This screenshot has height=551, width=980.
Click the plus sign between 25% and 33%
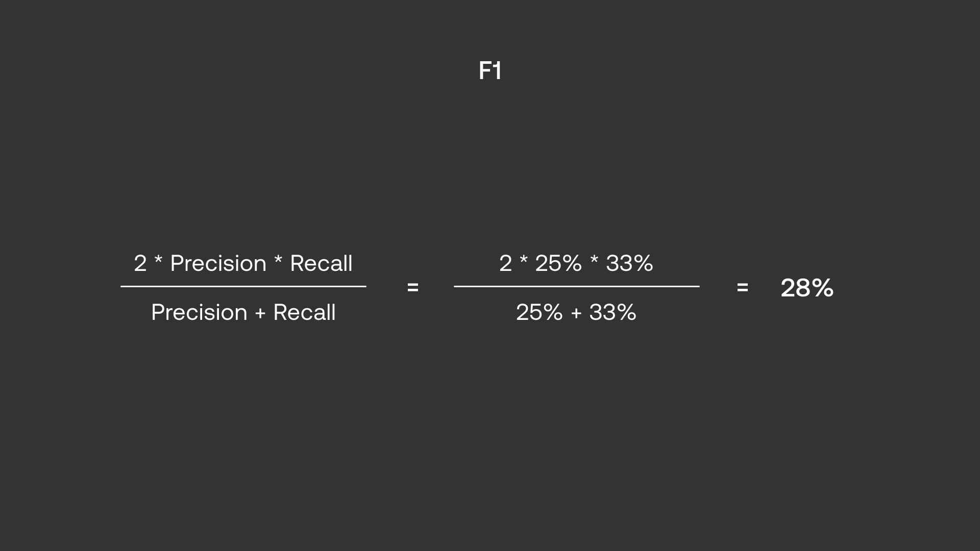click(x=576, y=313)
